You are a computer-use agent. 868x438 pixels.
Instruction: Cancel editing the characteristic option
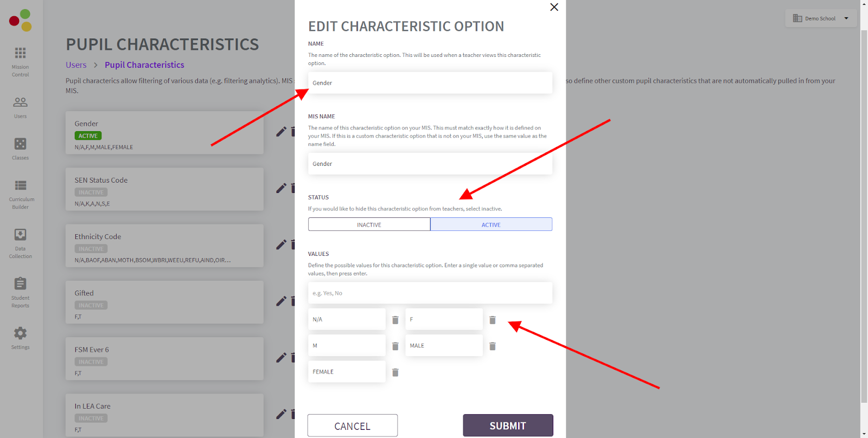tap(353, 426)
